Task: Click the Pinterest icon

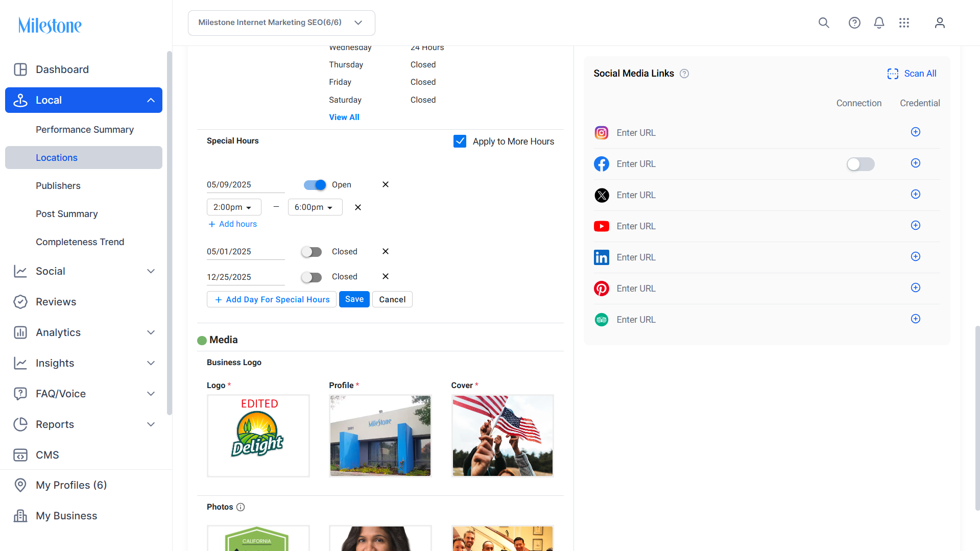Action: tap(602, 289)
